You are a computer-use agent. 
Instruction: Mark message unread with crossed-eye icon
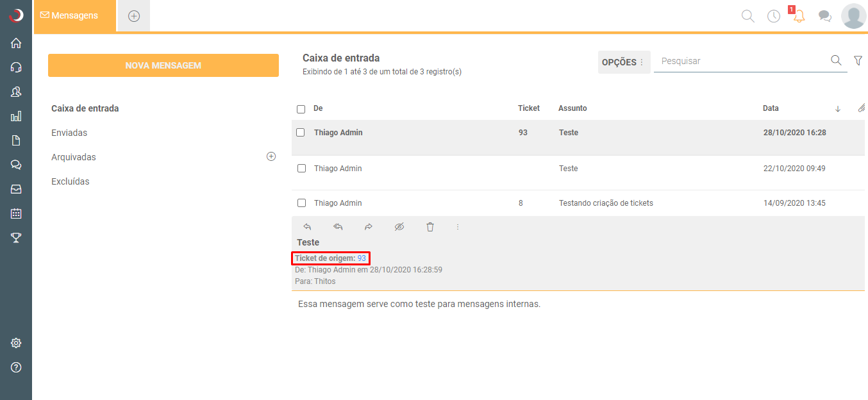click(399, 226)
